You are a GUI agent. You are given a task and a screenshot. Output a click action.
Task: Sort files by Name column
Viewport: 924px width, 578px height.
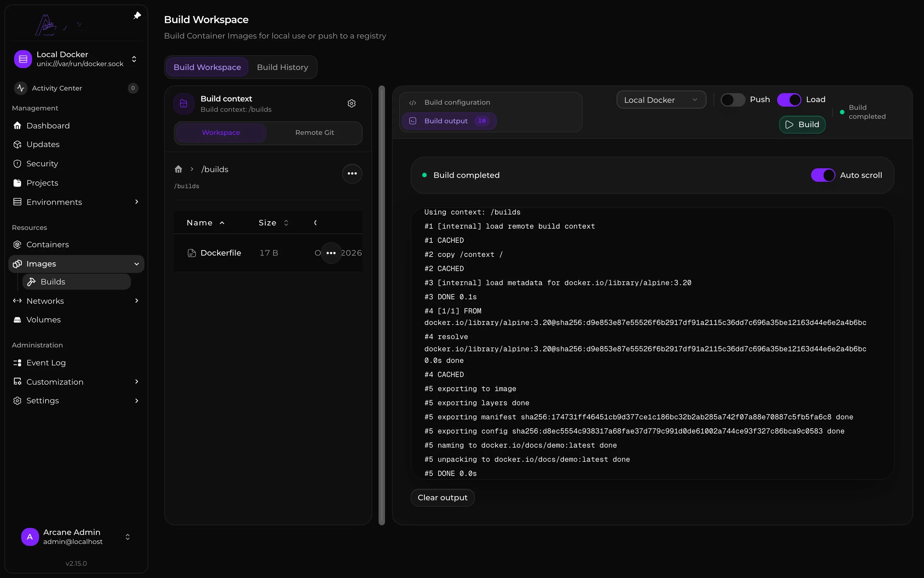pos(205,223)
